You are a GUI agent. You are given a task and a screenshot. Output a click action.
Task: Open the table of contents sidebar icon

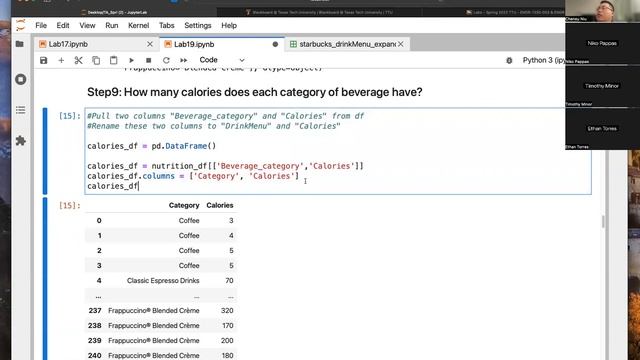pyautogui.click(x=20, y=110)
